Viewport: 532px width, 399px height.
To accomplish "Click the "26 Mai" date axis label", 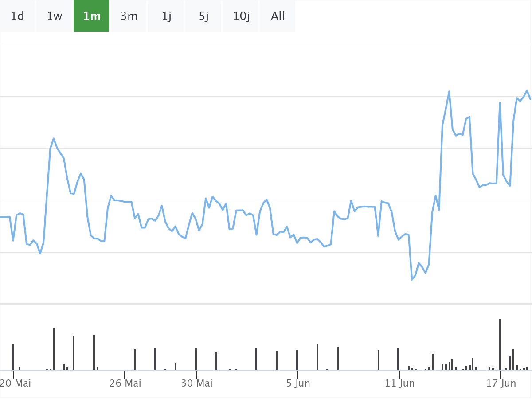I will [125, 383].
